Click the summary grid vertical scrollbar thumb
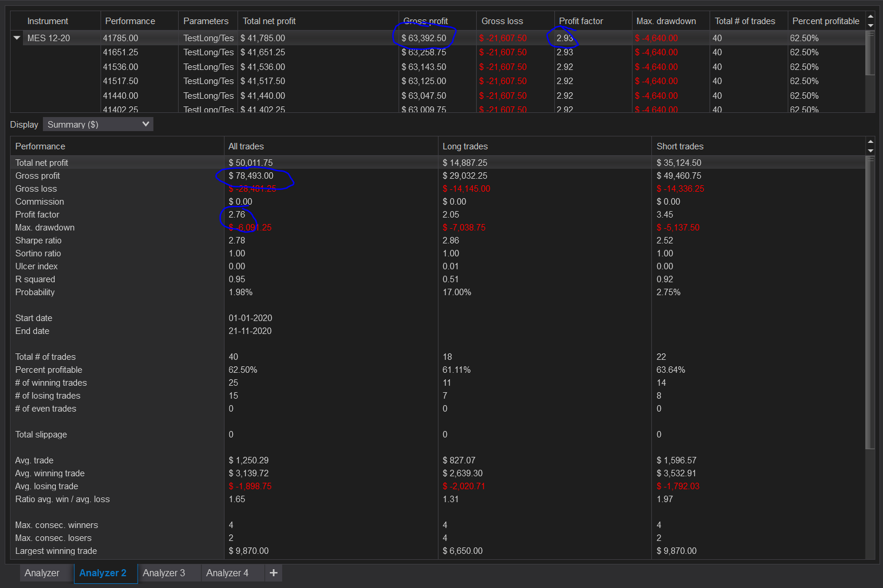The height and width of the screenshot is (588, 883). pyautogui.click(x=871, y=303)
